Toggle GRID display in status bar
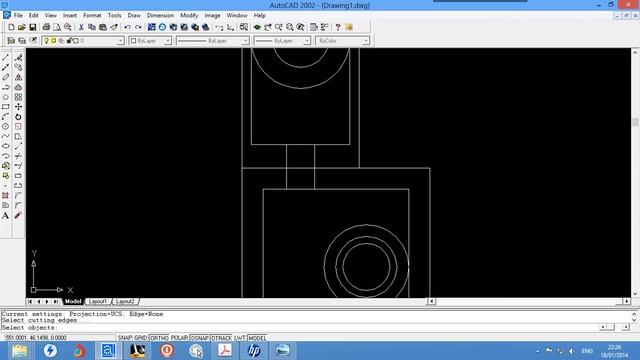 [x=140, y=338]
